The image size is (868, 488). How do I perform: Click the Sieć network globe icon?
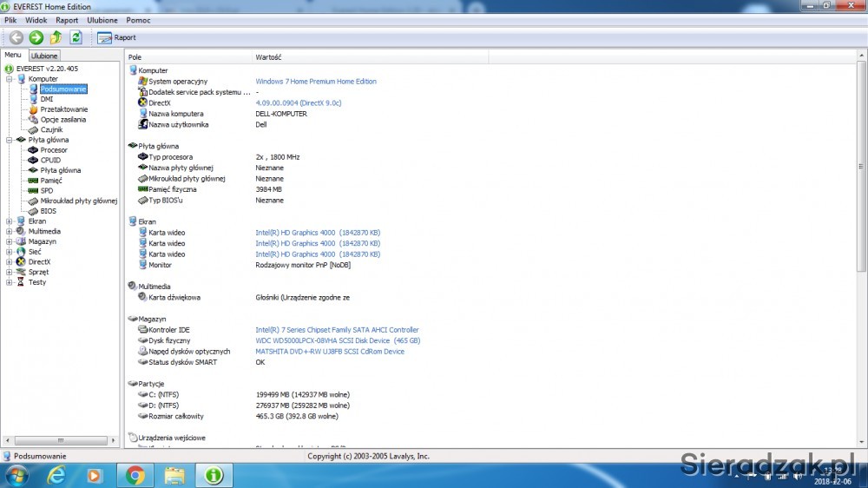pyautogui.click(x=21, y=252)
